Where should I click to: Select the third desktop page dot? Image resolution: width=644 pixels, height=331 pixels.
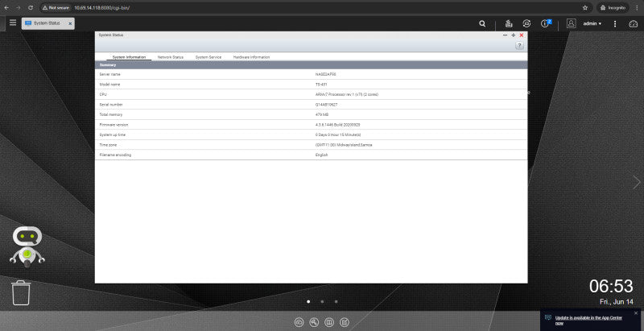pos(336,301)
